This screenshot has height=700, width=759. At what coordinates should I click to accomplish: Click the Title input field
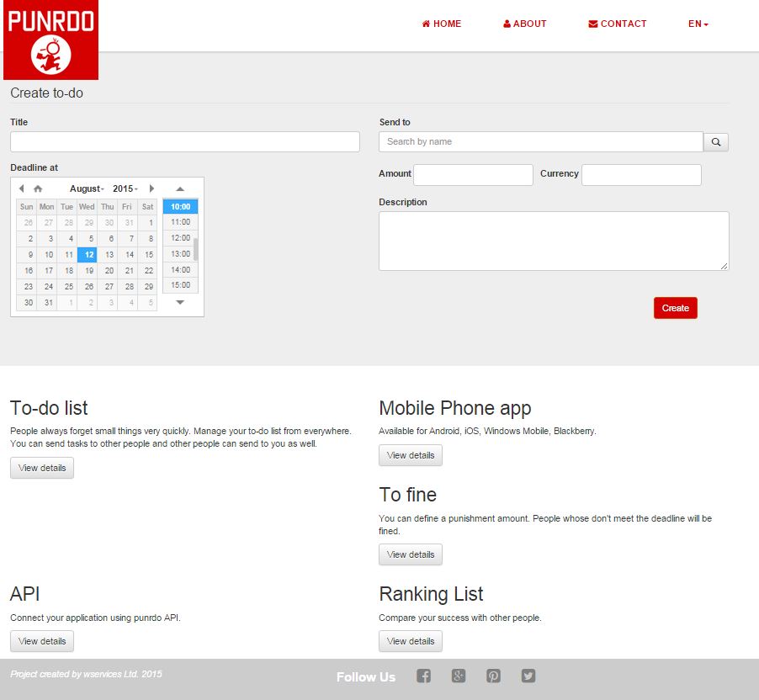(x=185, y=141)
